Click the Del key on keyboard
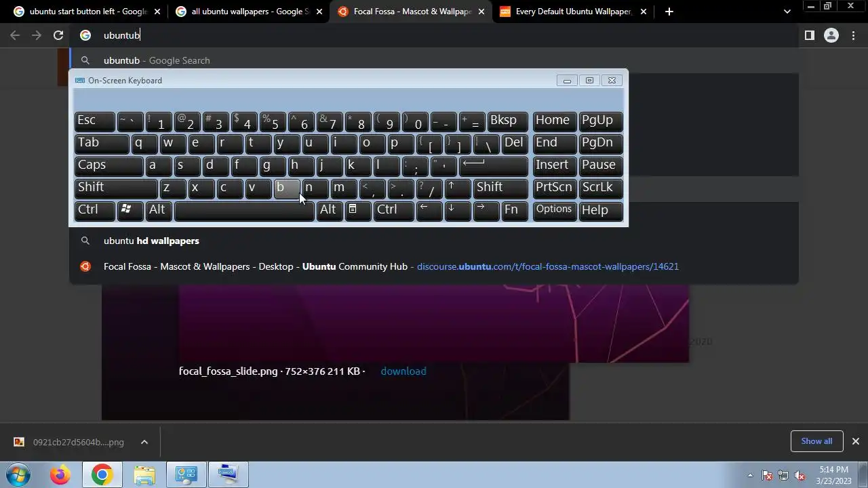This screenshot has width=868, height=488. pos(515,143)
